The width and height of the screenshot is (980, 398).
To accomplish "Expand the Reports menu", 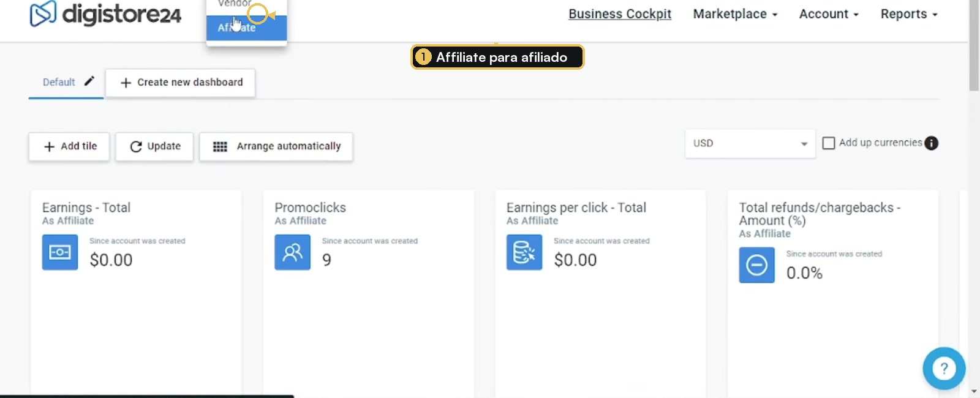I will click(909, 14).
